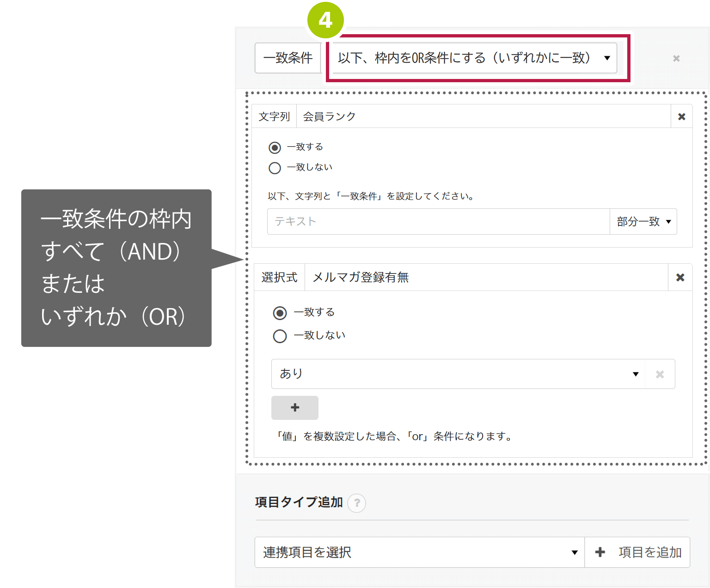Image resolution: width=710 pixels, height=588 pixels.
Task: Click the 文字列 type label
Action: [274, 116]
